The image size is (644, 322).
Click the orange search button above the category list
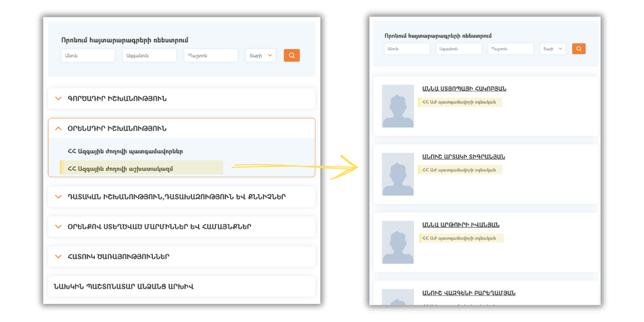click(x=292, y=56)
